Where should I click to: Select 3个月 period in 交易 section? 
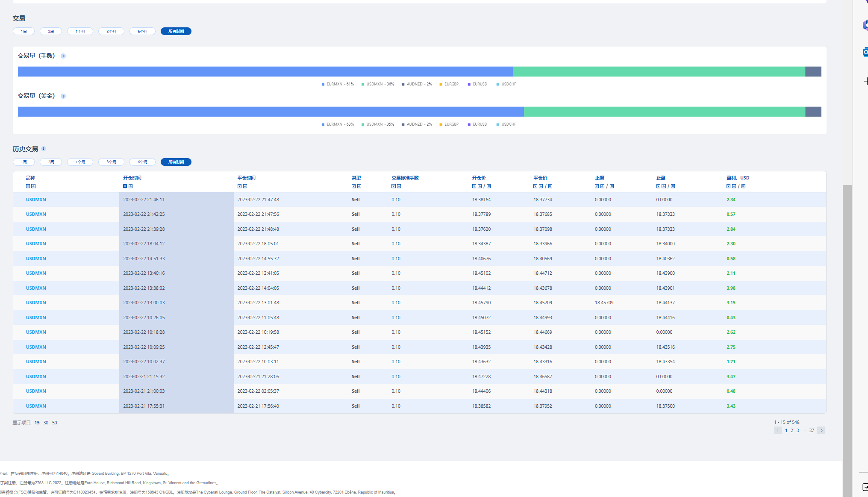click(111, 32)
